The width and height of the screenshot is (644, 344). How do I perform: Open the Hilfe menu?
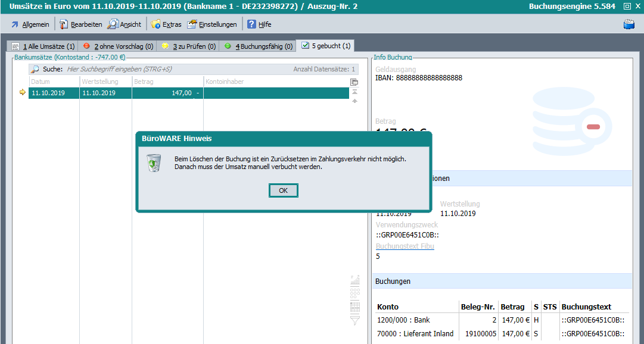point(259,24)
